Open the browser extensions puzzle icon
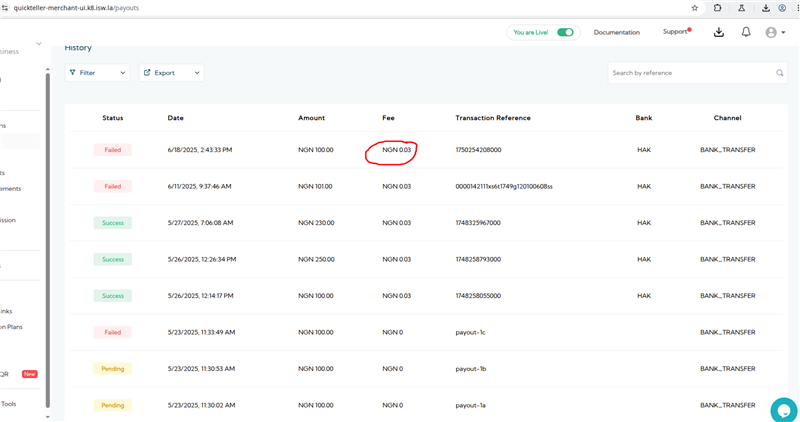The height and width of the screenshot is (422, 800). coord(717,7)
